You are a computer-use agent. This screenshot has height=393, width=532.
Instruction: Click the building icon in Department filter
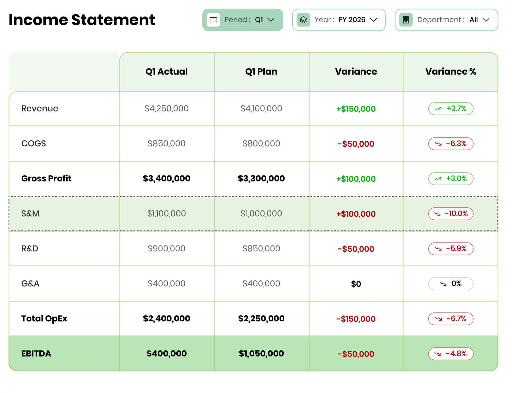point(406,20)
